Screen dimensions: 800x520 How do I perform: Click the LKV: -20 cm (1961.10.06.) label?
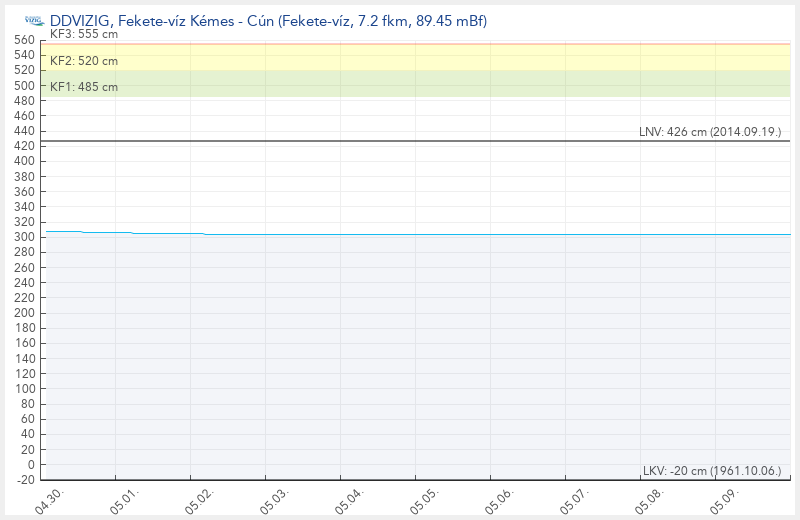(x=712, y=471)
